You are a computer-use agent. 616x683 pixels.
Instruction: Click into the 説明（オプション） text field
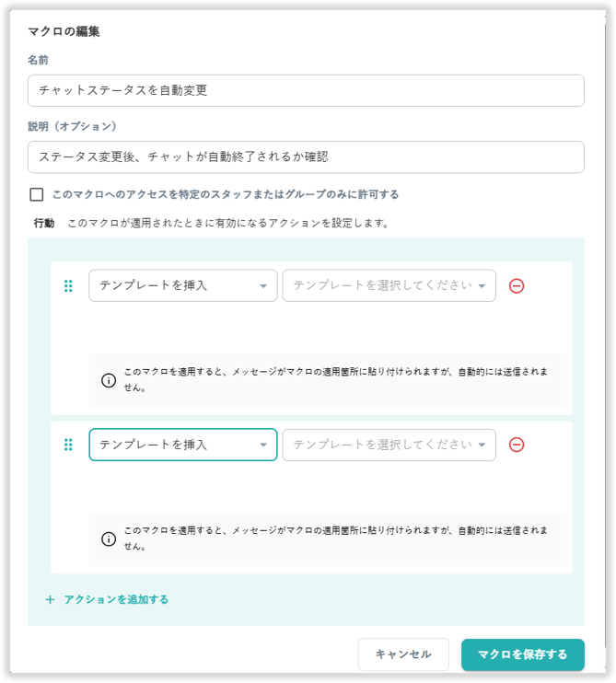pyautogui.click(x=306, y=156)
